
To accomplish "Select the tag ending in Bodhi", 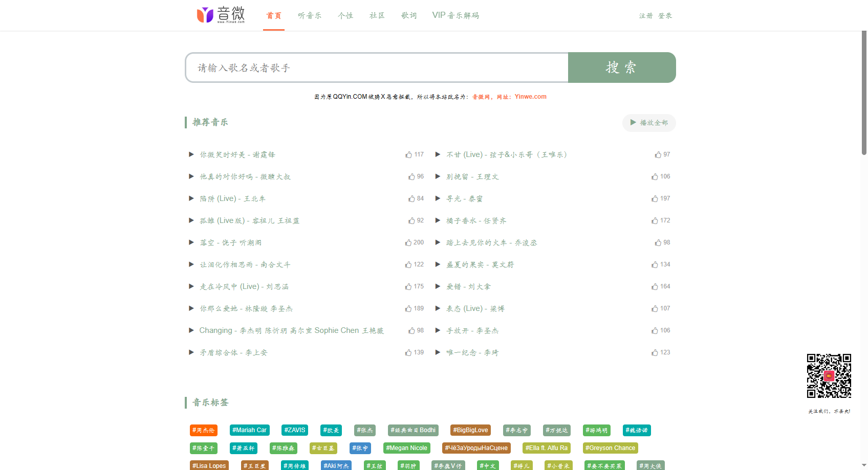I will click(413, 430).
